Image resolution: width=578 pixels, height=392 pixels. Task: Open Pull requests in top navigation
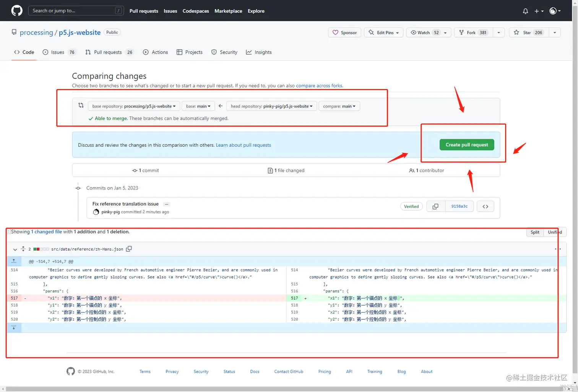pyautogui.click(x=144, y=11)
